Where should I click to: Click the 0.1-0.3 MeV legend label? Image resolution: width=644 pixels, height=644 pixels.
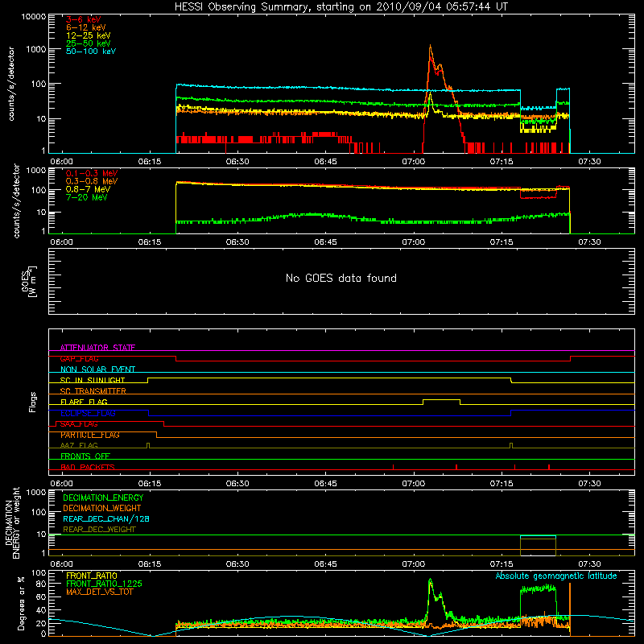click(x=92, y=173)
